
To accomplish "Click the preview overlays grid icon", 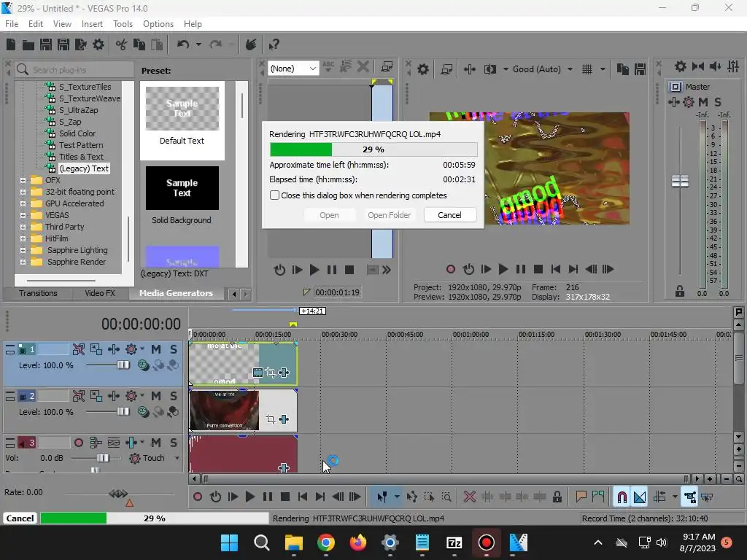I will coord(587,69).
